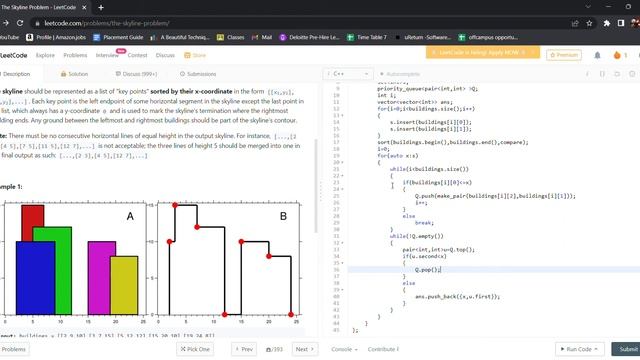Image resolution: width=640 pixels, height=360 pixels.
Task: Collapse code fold at line 35
Action: pos(342,263)
